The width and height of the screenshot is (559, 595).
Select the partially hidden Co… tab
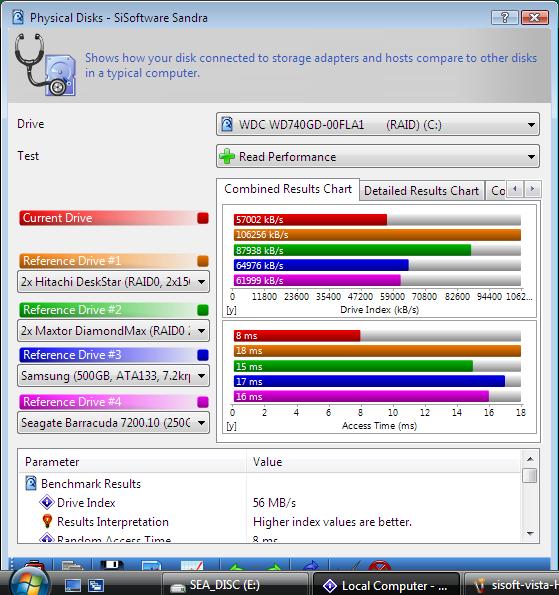(497, 190)
